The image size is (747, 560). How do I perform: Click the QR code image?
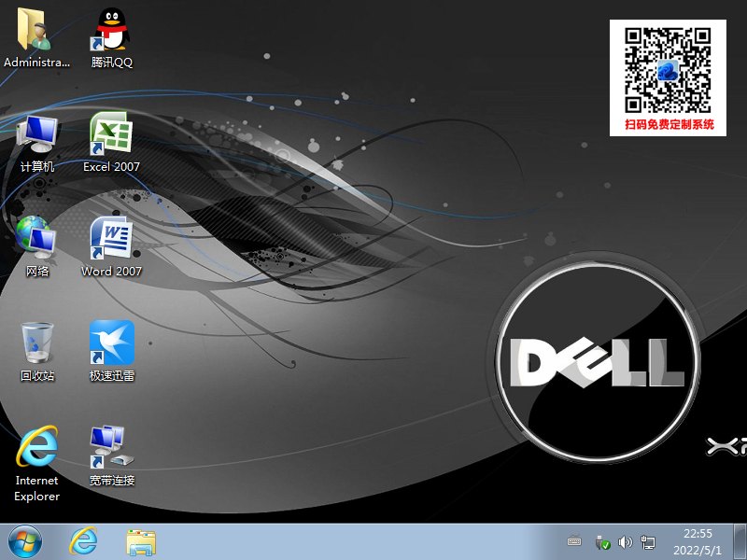coord(668,69)
